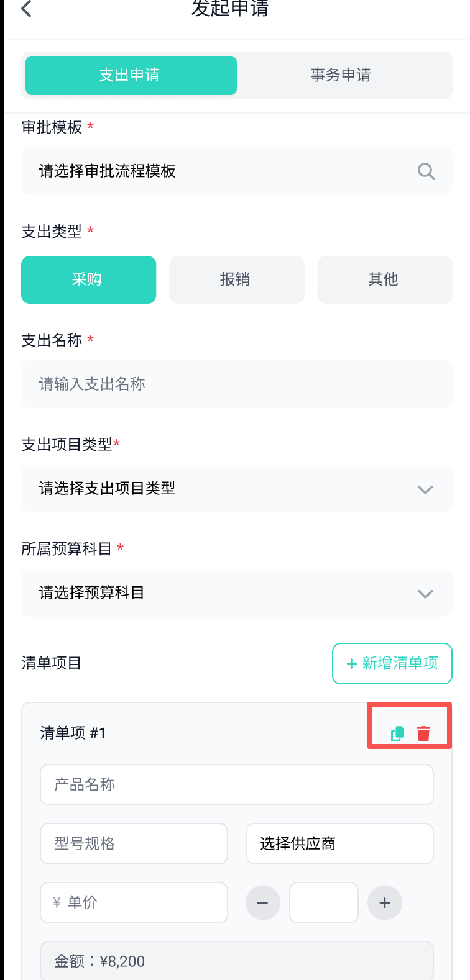The image size is (470, 980).
Task: Tap the back arrow icon
Action: [26, 9]
